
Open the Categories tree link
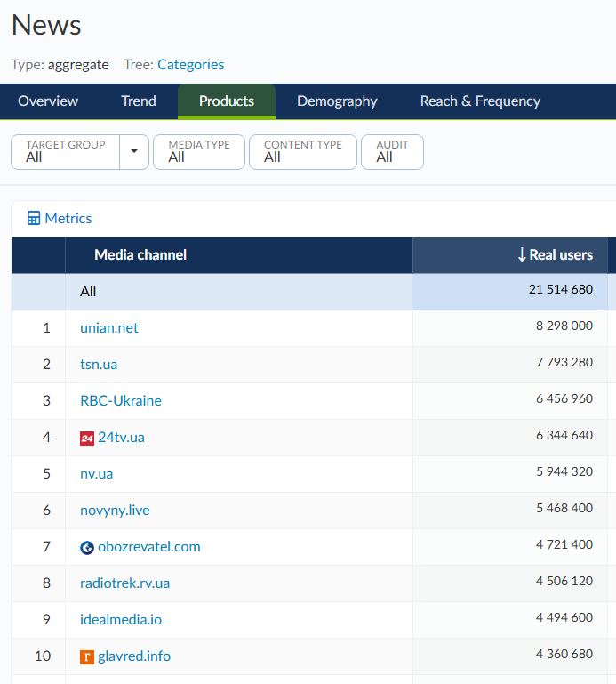pos(190,65)
